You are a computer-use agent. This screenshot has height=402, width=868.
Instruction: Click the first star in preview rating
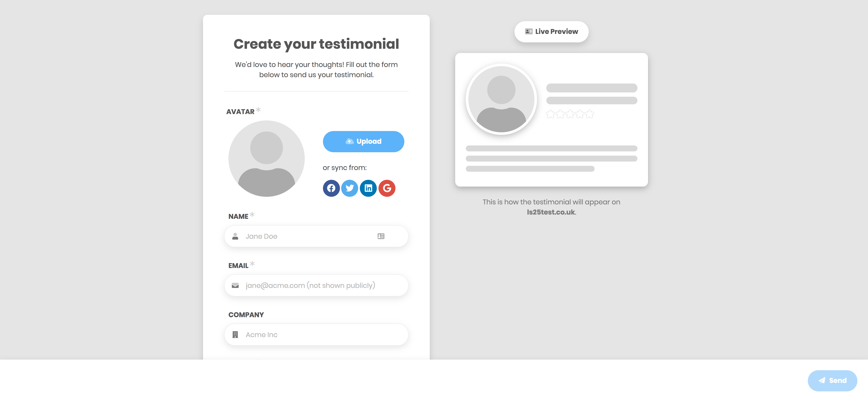click(x=550, y=114)
